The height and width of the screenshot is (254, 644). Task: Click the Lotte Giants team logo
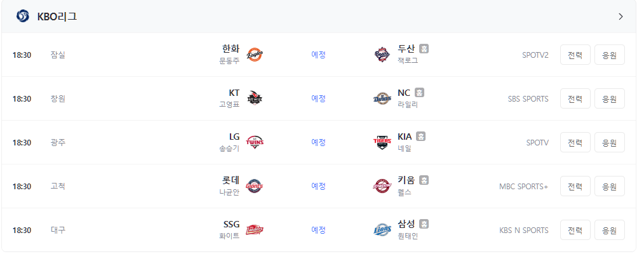pos(255,186)
